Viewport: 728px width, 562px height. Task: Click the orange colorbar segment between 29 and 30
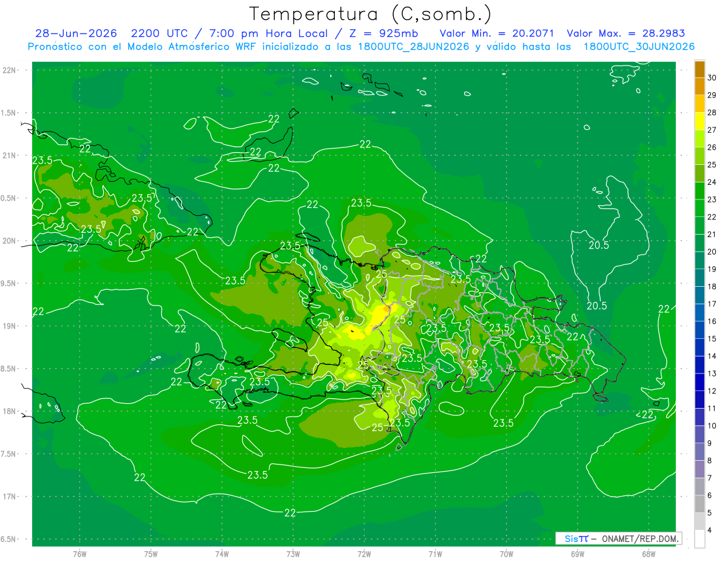click(x=699, y=86)
